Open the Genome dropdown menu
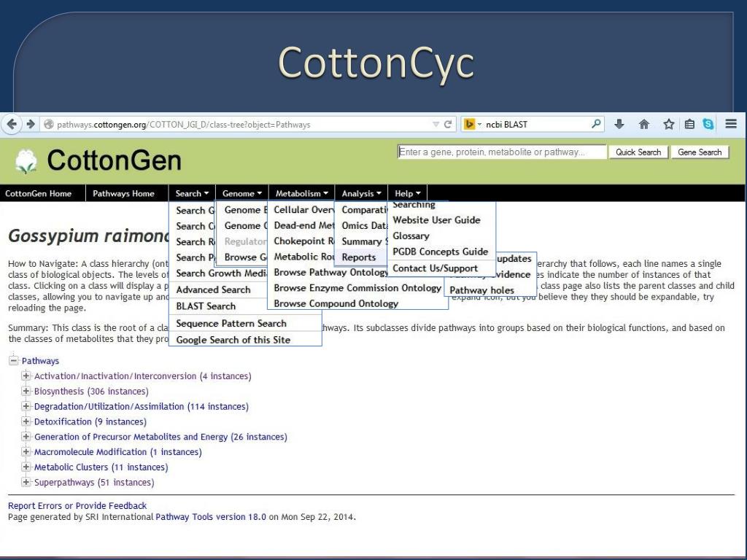Image resolution: width=747 pixels, height=560 pixels. point(242,193)
